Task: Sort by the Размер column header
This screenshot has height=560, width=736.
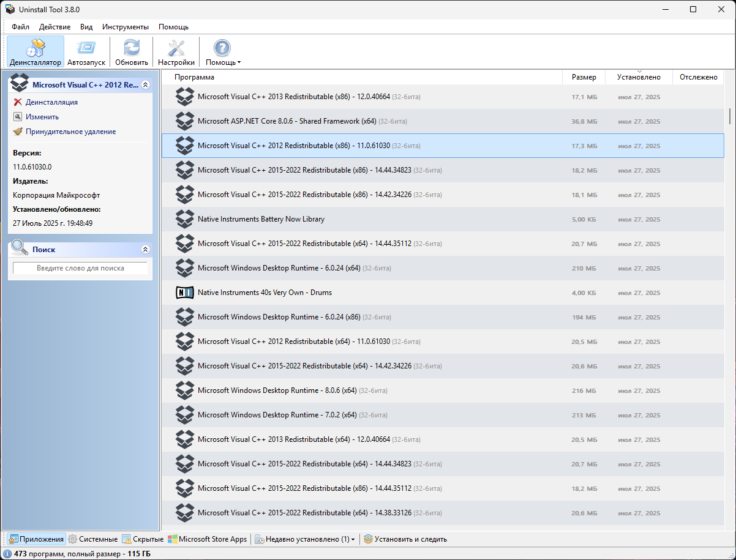Action: [x=584, y=77]
